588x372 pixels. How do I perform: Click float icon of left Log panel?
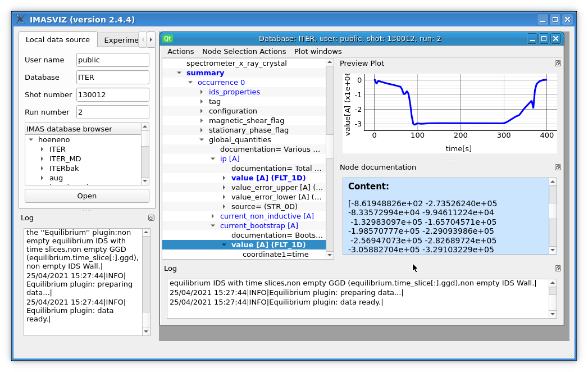pos(151,218)
